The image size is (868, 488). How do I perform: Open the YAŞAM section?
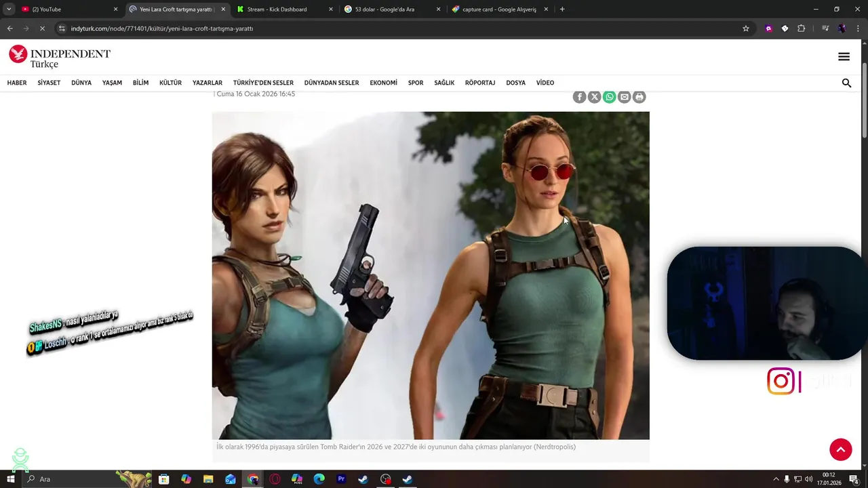pyautogui.click(x=112, y=83)
